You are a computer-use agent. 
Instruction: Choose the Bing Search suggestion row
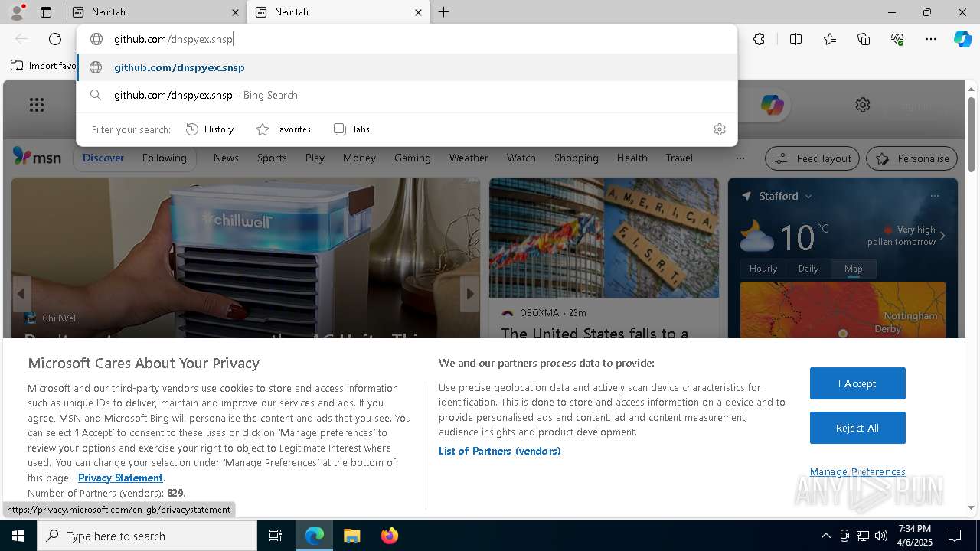pos(407,95)
